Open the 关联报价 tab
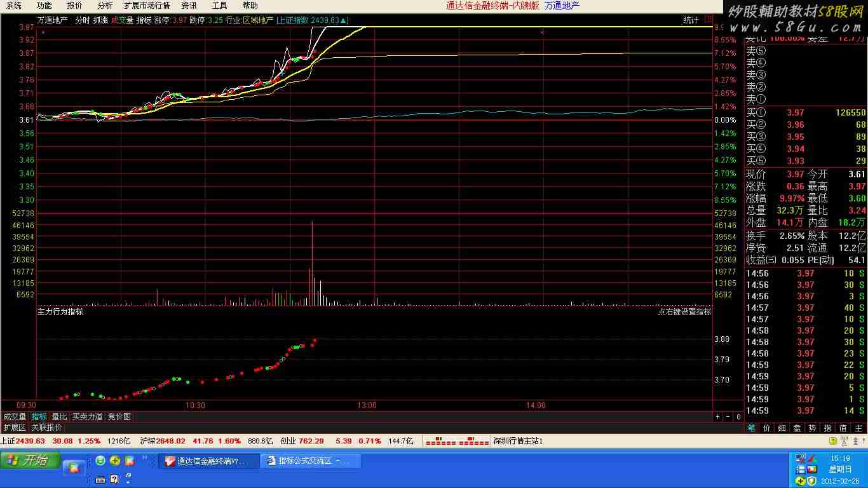The image size is (868, 488). [x=46, y=428]
